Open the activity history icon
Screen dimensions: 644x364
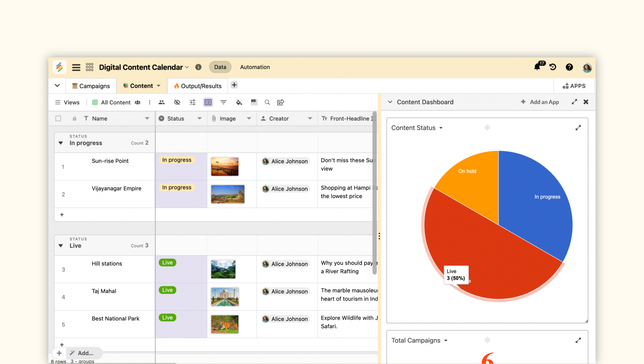(x=553, y=67)
